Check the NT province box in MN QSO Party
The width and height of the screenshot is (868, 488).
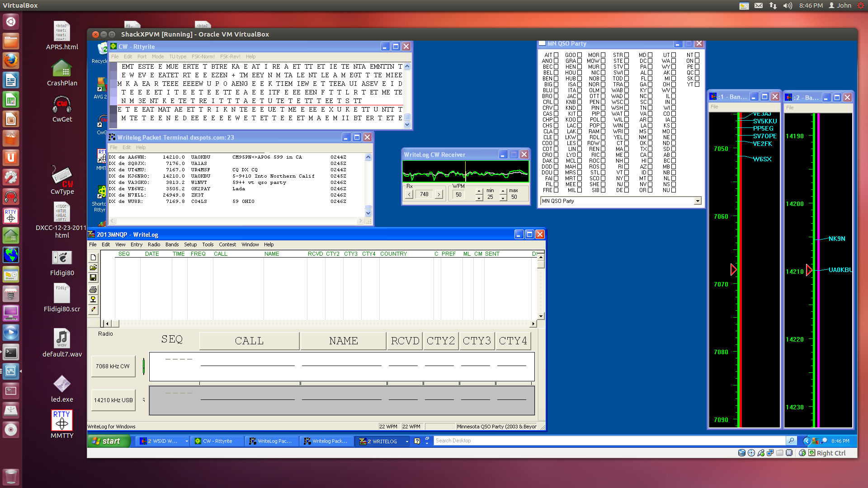point(697,55)
